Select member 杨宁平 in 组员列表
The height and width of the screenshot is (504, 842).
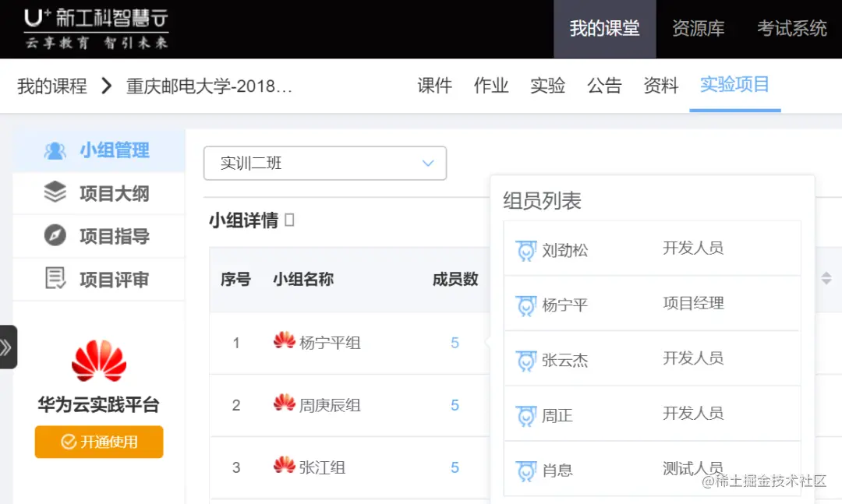click(565, 305)
